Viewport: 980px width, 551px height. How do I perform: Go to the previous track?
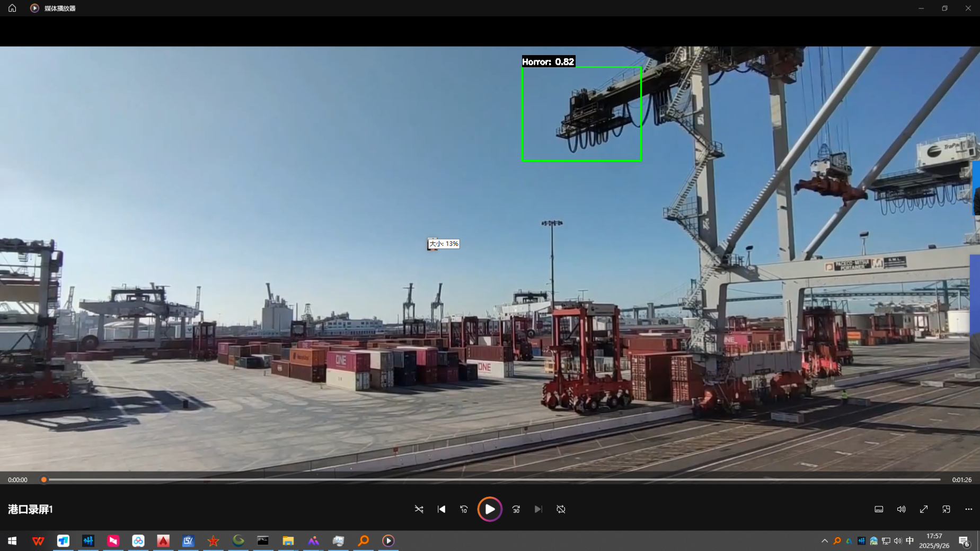coord(442,509)
